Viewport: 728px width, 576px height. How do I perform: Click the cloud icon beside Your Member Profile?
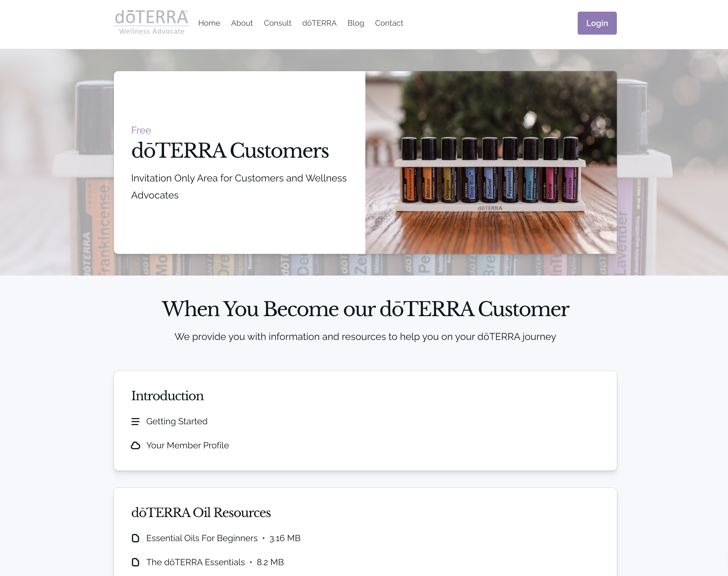coord(135,445)
